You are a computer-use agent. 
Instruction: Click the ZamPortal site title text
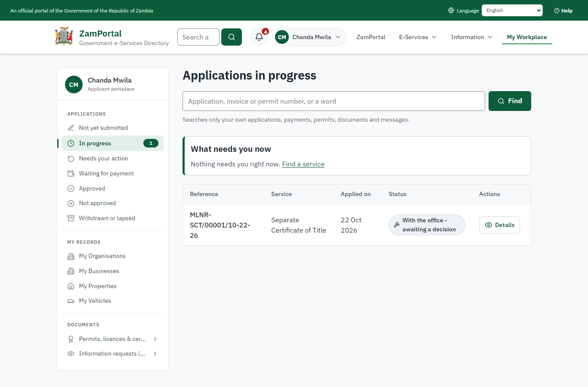pyautogui.click(x=100, y=34)
